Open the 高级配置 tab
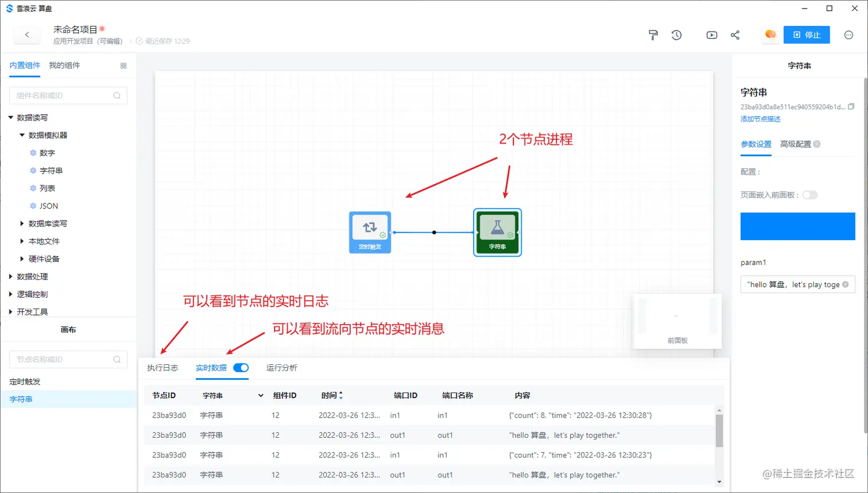This screenshot has width=868, height=493. coord(796,144)
